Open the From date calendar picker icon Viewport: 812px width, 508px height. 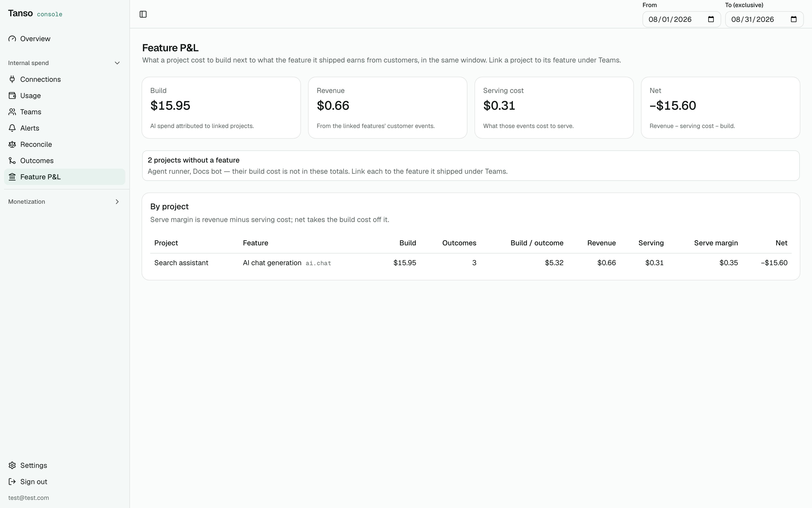(711, 19)
